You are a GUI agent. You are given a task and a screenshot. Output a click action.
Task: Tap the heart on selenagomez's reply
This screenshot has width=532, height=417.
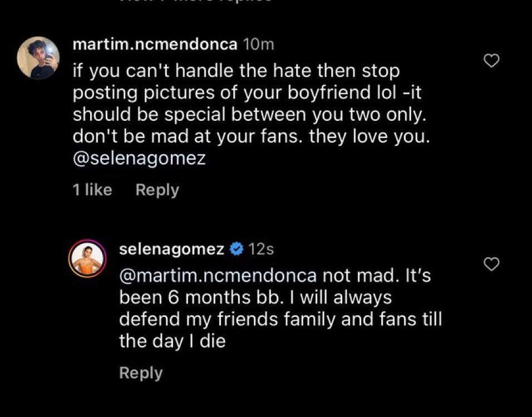(491, 265)
